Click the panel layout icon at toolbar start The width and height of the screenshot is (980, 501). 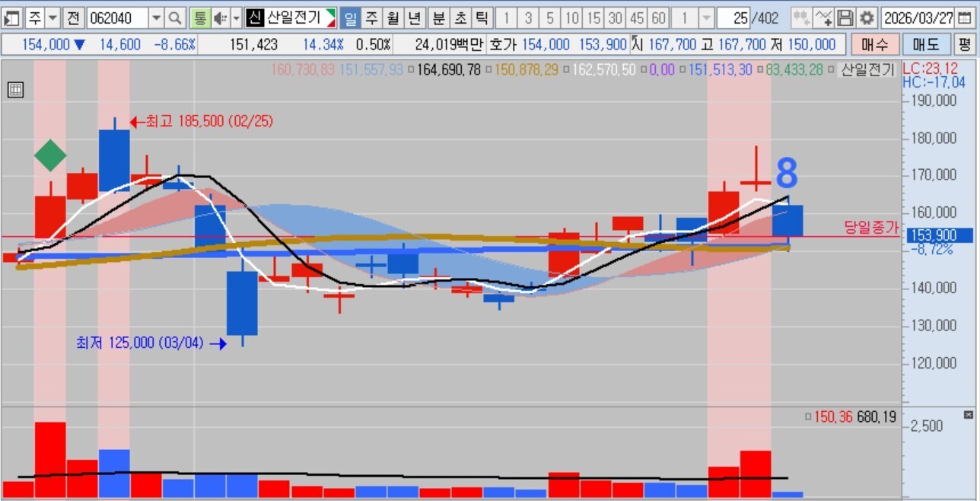pos(11,18)
